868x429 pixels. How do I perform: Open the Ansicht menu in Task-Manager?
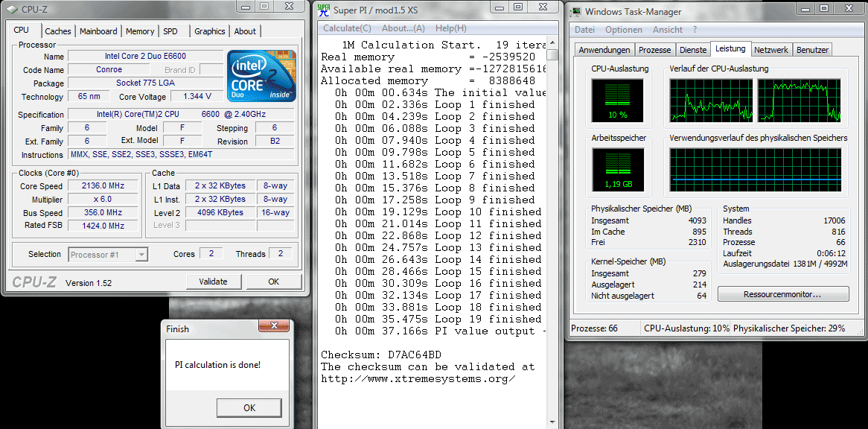click(x=668, y=30)
